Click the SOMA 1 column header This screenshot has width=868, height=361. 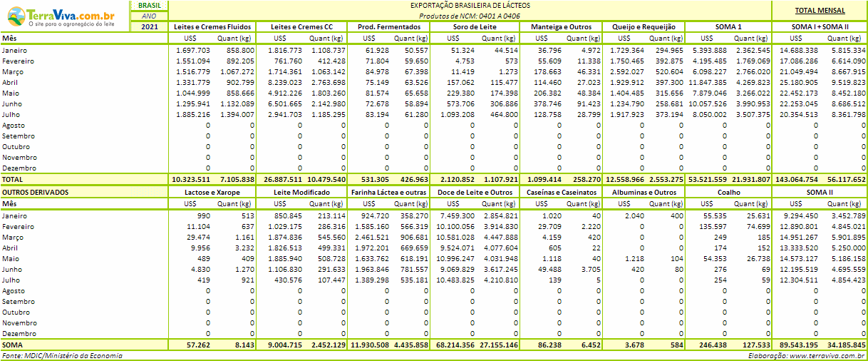pos(729,27)
